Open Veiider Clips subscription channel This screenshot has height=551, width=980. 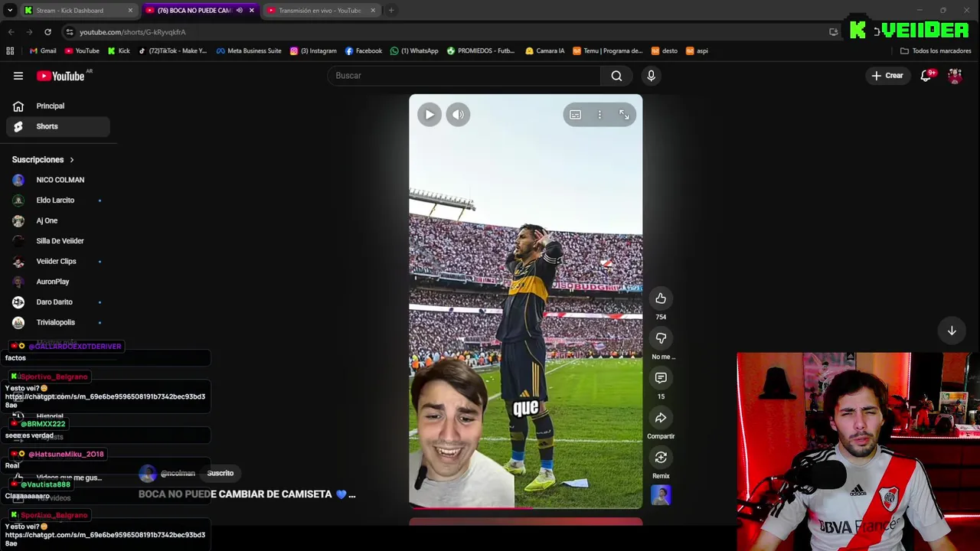pos(57,261)
